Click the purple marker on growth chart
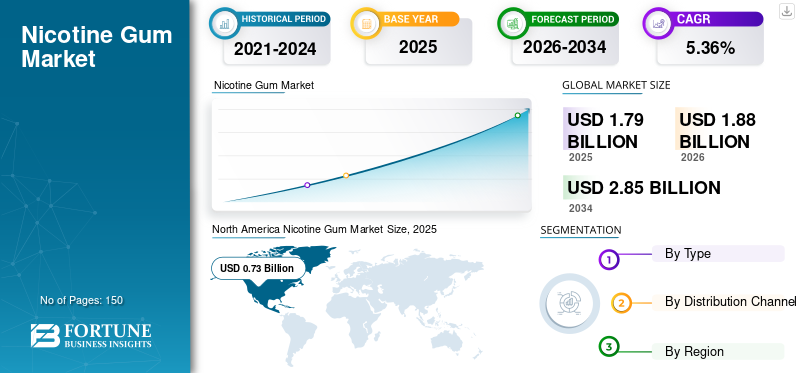 [307, 185]
